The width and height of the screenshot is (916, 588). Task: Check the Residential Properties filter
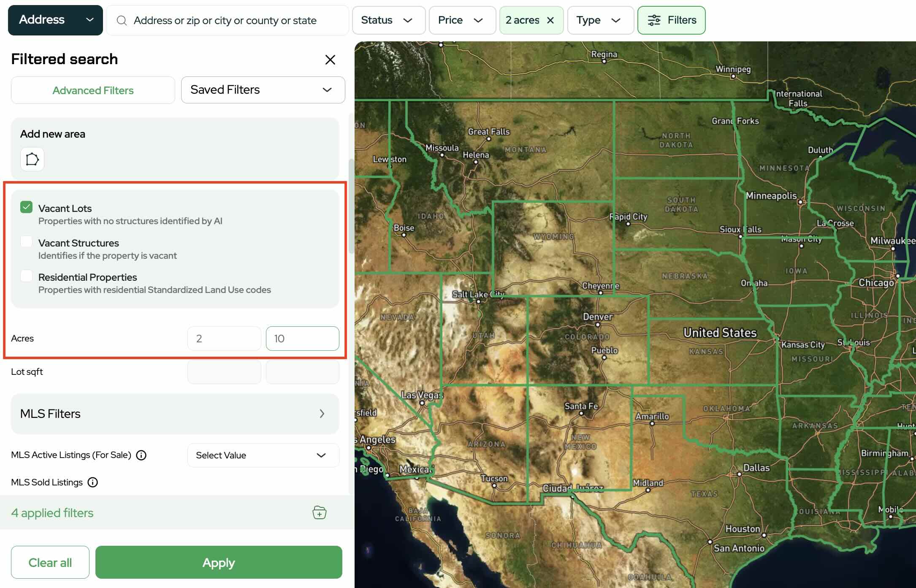click(27, 276)
